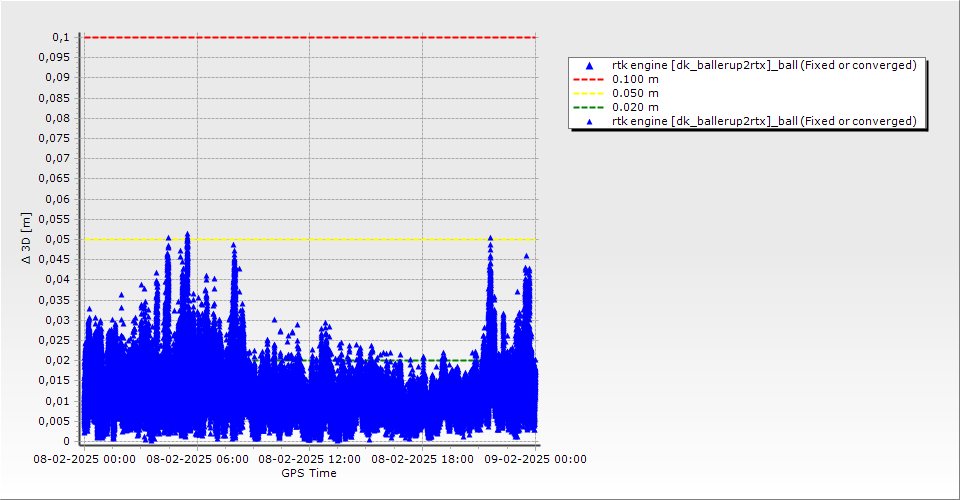960x500 pixels.
Task: Select the rtk engine legend text beside large triangle
Action: (x=764, y=65)
